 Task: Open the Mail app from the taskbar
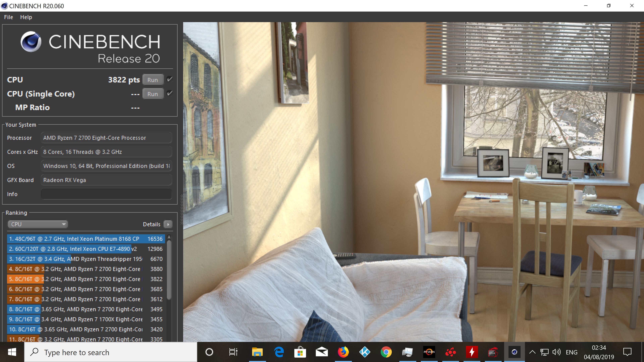click(x=322, y=352)
